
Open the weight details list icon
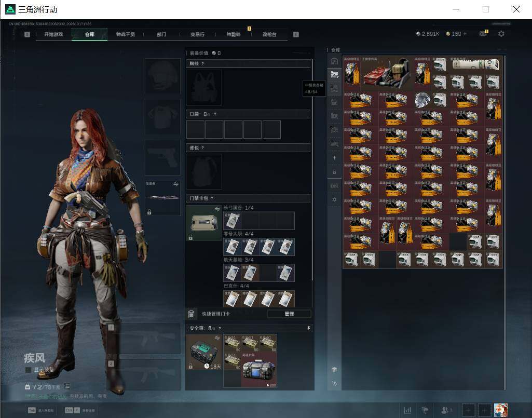(x=67, y=386)
